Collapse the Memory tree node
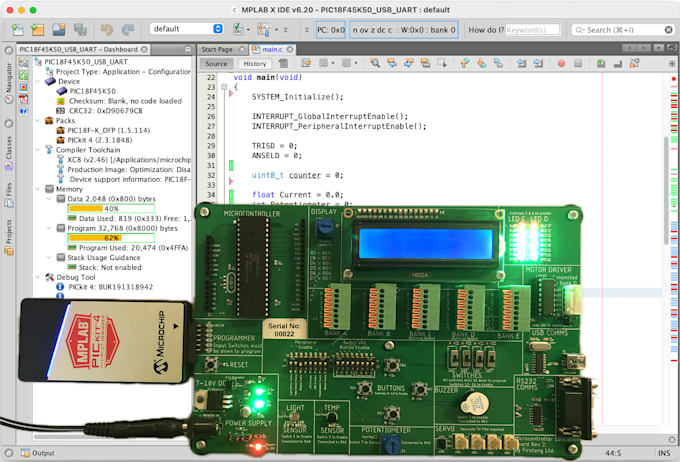Viewport: 680px width, 462px height. (x=38, y=189)
